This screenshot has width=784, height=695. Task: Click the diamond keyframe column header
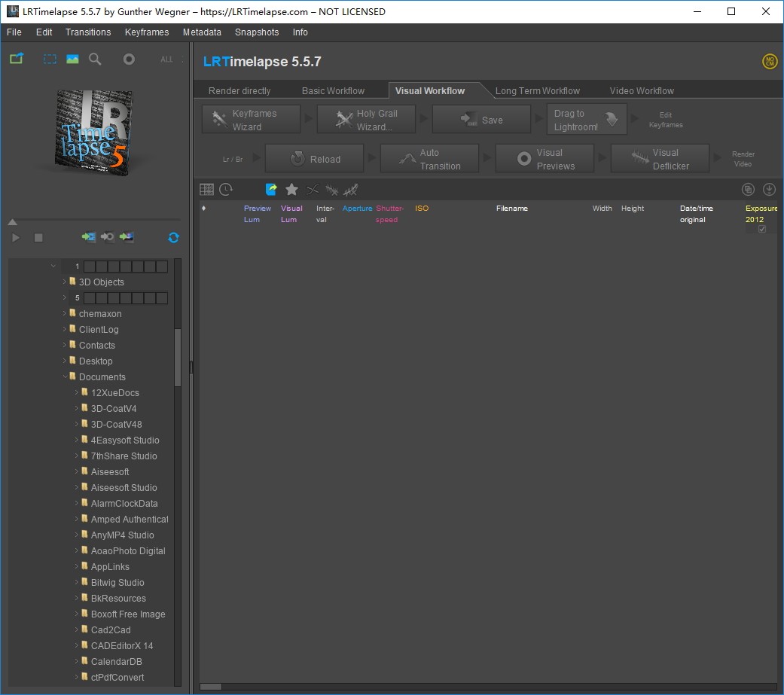pos(203,208)
